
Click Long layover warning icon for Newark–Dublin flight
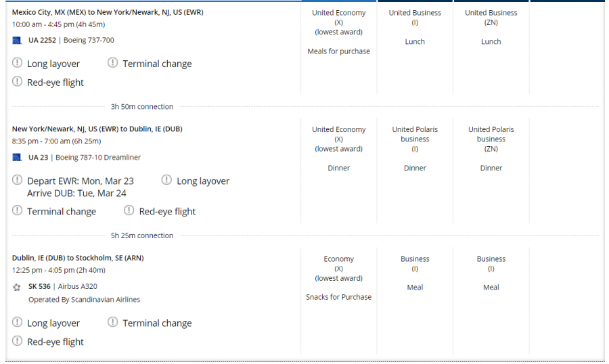click(167, 180)
